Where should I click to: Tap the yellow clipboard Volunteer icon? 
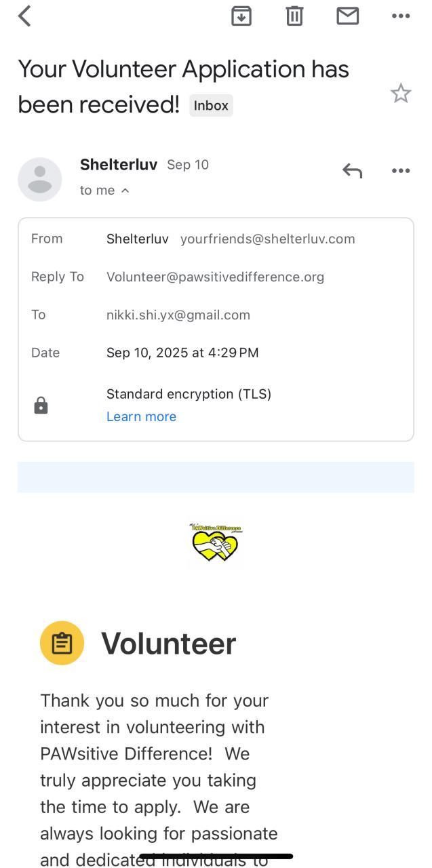pyautogui.click(x=62, y=643)
